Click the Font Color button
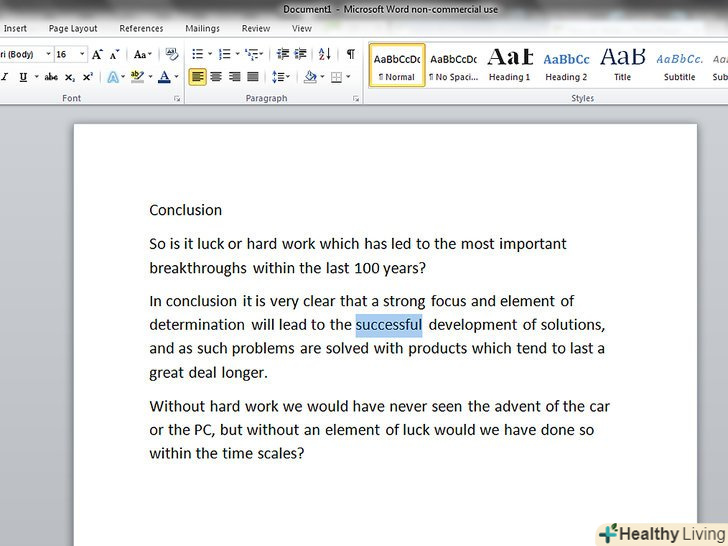 [x=164, y=77]
